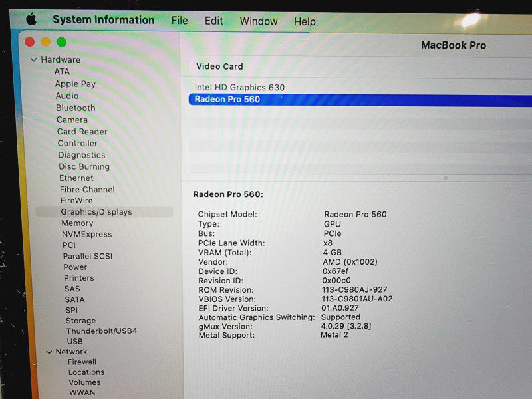Image resolution: width=532 pixels, height=399 pixels.
Task: Select the Intel HD Graphics 630 row
Action: coord(360,88)
